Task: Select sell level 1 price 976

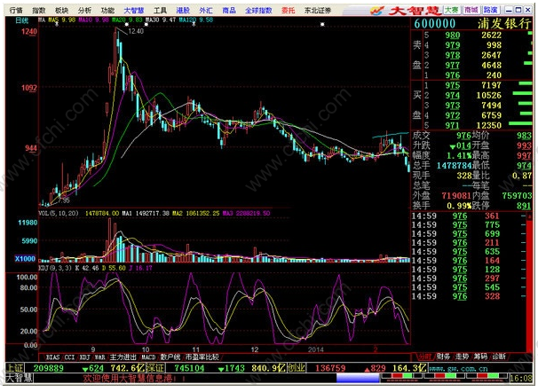Action: (453, 75)
